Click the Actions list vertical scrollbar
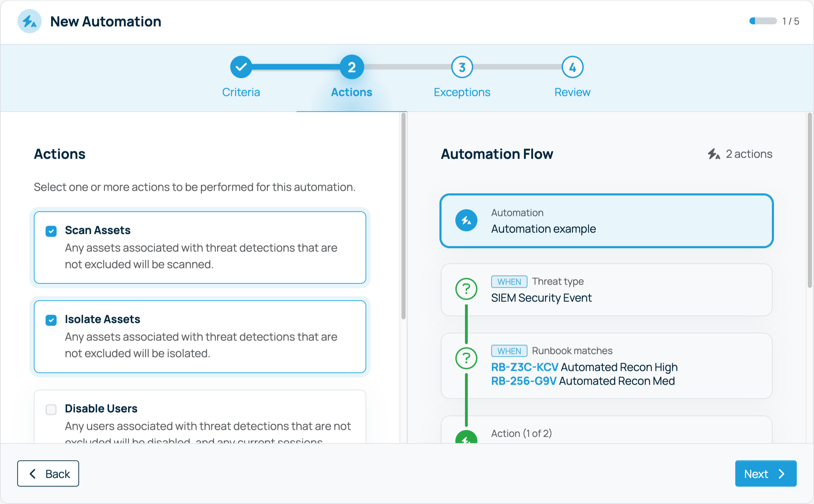The width and height of the screenshot is (814, 504). 403,216
